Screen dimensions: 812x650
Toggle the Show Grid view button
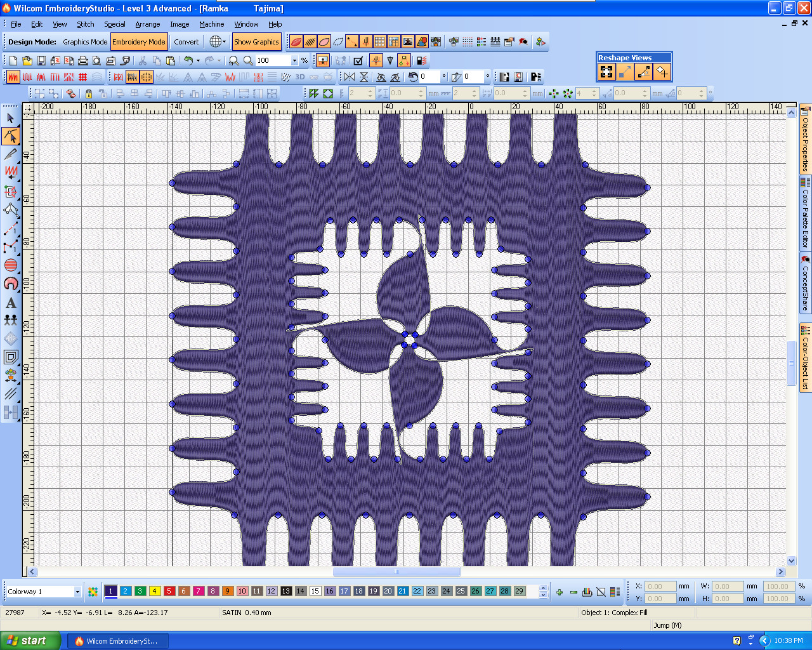click(x=380, y=42)
